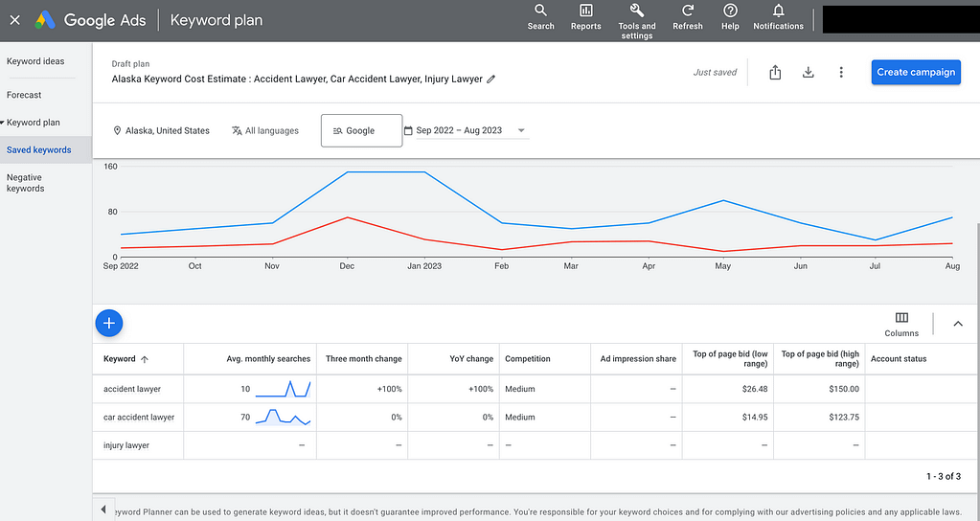Change the Google search network selector

361,130
